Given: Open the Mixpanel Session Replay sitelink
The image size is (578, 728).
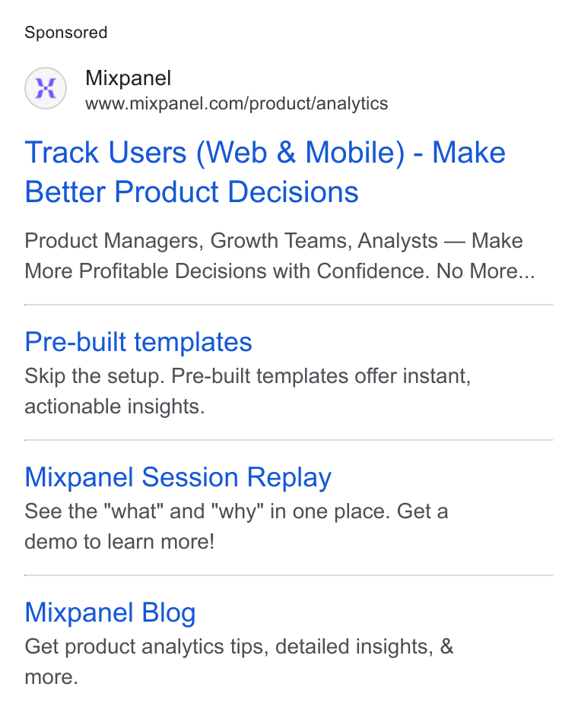Looking at the screenshot, I should pos(178,478).
